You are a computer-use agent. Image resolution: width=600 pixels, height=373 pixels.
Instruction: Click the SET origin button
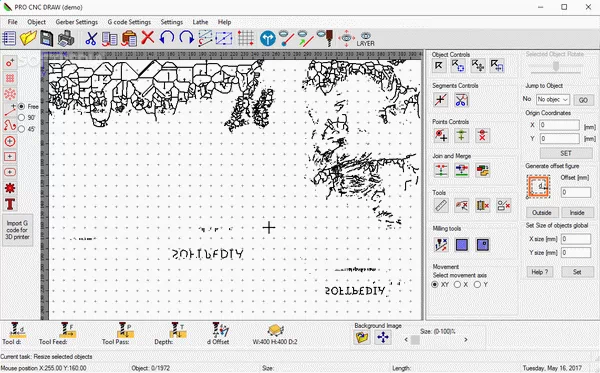(566, 153)
